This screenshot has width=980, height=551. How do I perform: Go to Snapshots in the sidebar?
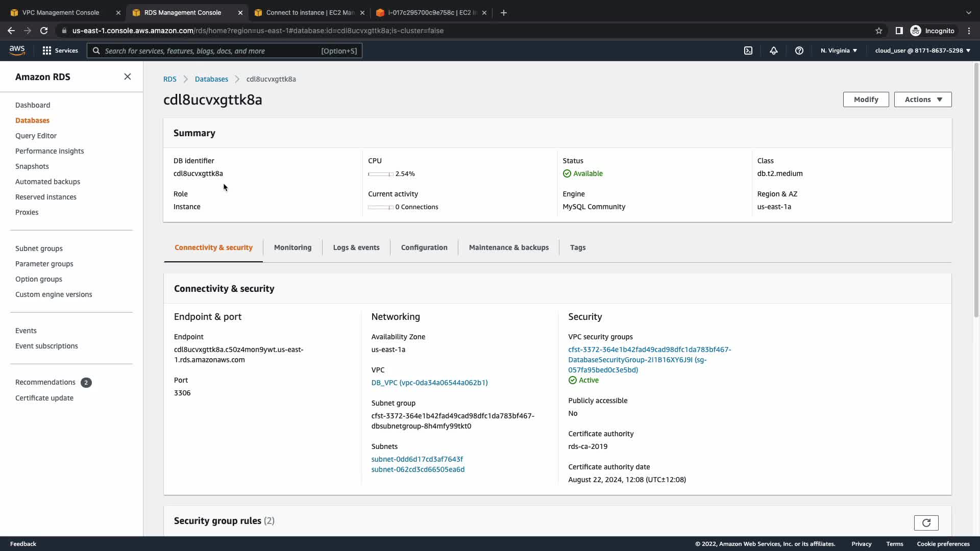point(32,166)
